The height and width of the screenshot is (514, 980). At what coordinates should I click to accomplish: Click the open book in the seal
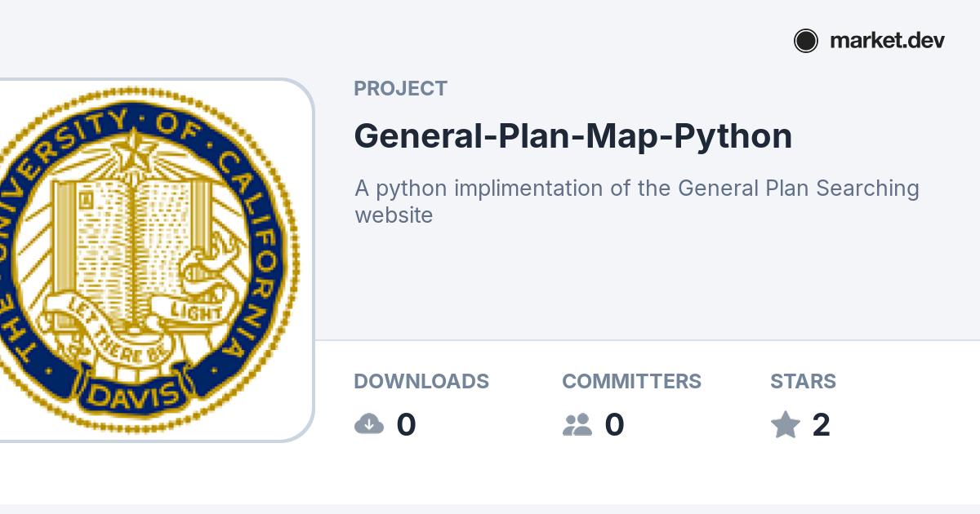click(131, 245)
